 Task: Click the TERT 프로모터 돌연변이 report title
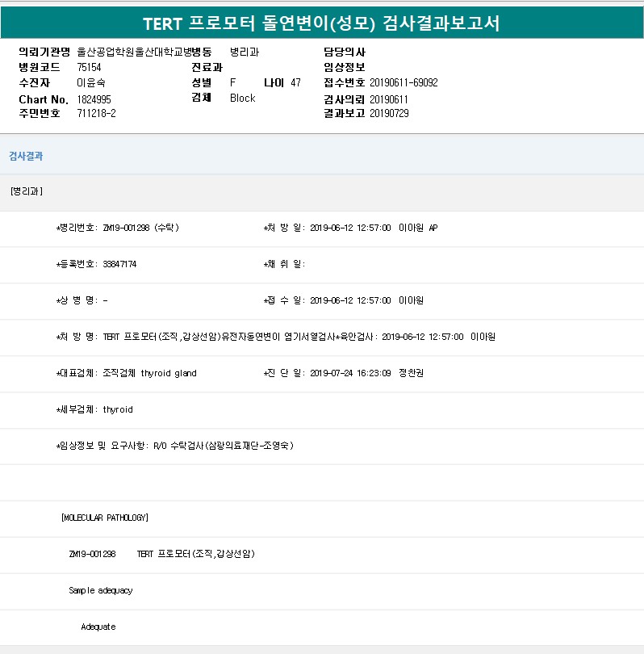[321, 23]
